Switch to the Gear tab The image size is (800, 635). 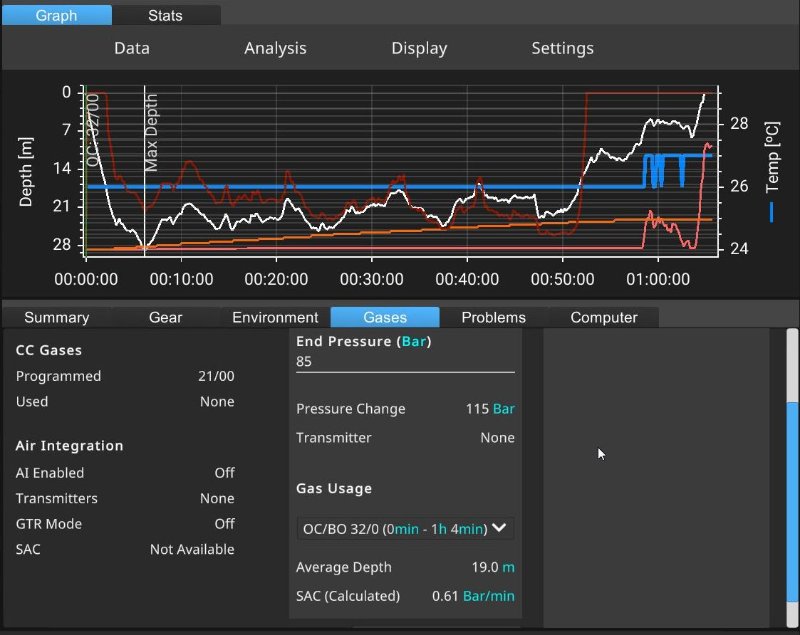click(166, 317)
